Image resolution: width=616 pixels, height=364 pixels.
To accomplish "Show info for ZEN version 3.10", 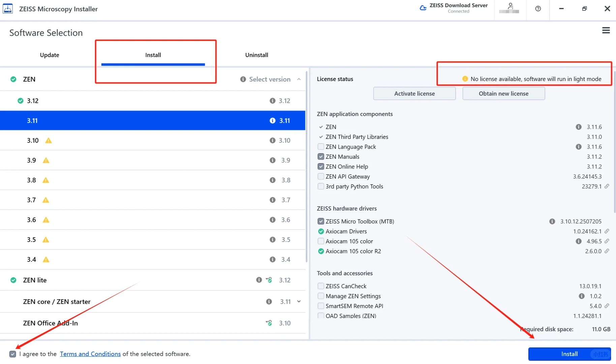I will coord(272,141).
